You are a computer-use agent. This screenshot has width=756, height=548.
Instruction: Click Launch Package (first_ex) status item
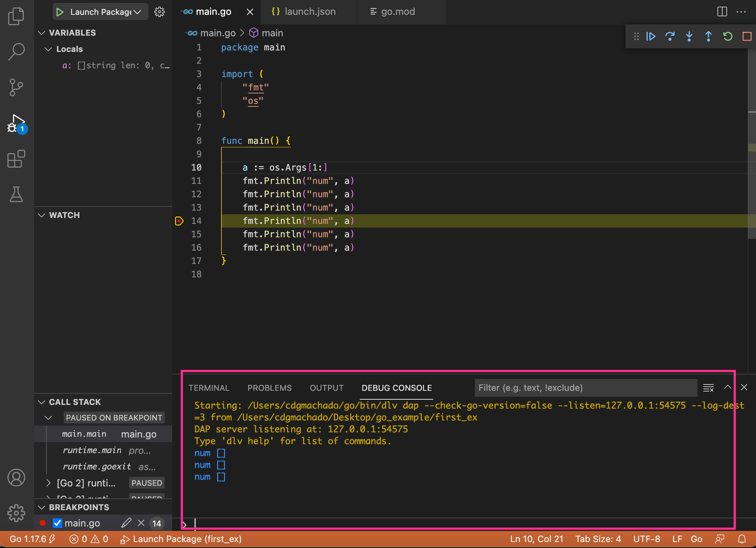coord(181,539)
